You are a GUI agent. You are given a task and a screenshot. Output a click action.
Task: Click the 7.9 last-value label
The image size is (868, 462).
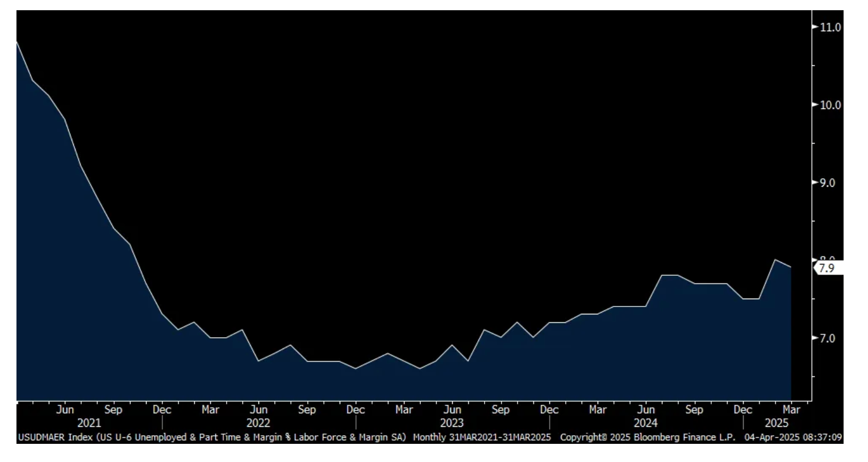click(x=828, y=268)
